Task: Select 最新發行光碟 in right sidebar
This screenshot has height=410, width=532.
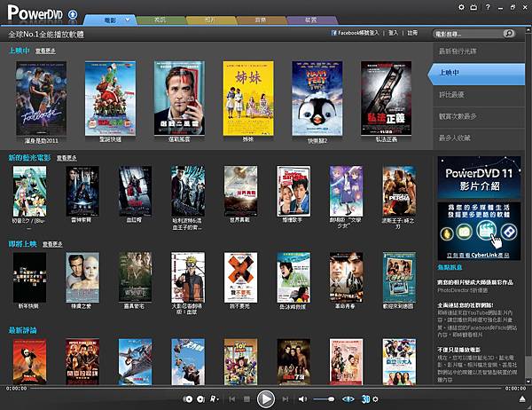Action: pos(479,51)
